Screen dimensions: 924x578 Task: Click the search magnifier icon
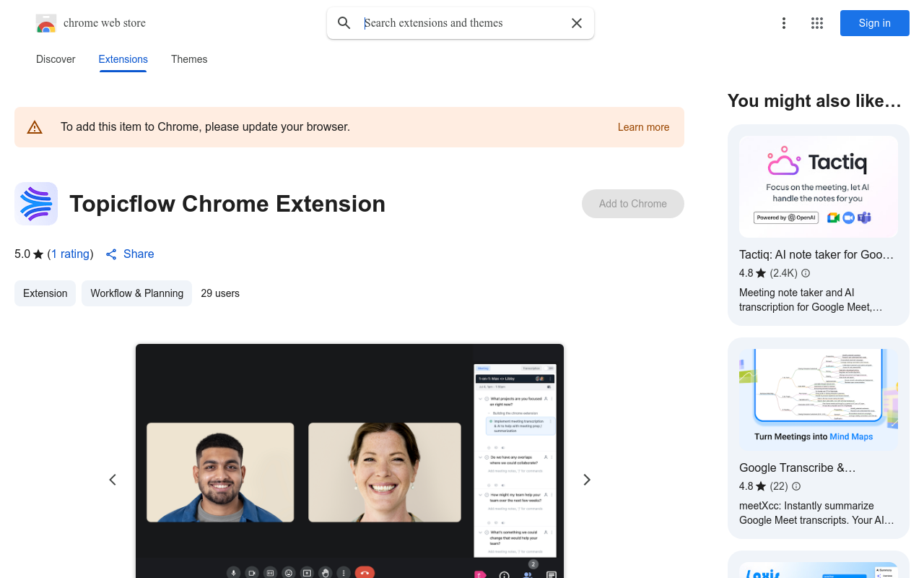click(344, 23)
